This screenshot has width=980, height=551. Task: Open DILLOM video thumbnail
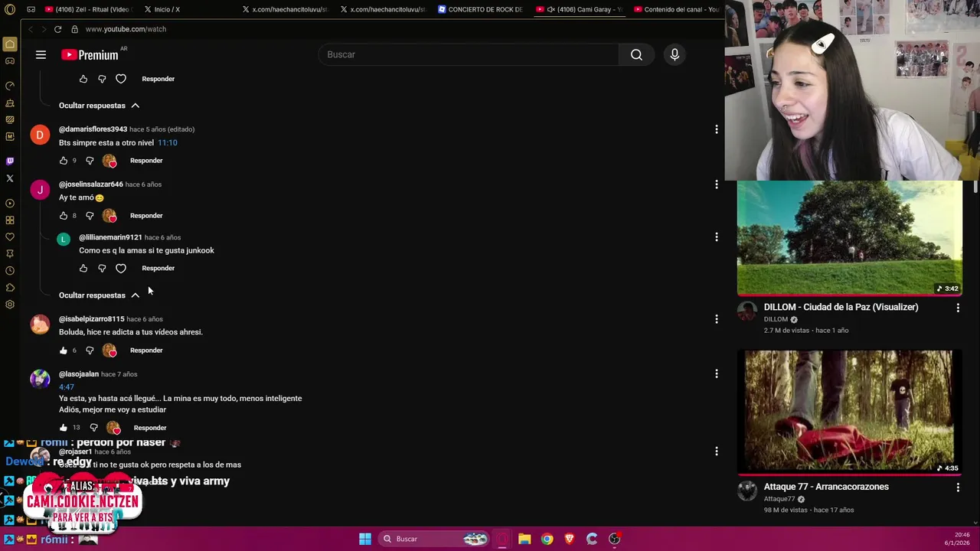[x=849, y=238]
